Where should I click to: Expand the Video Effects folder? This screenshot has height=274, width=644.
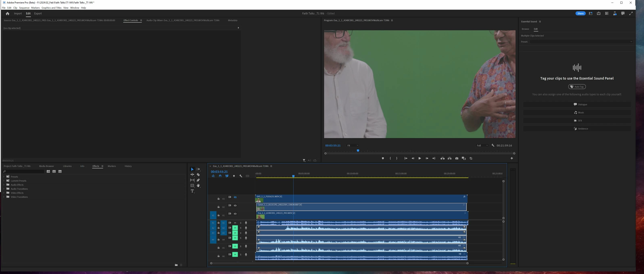(4, 193)
